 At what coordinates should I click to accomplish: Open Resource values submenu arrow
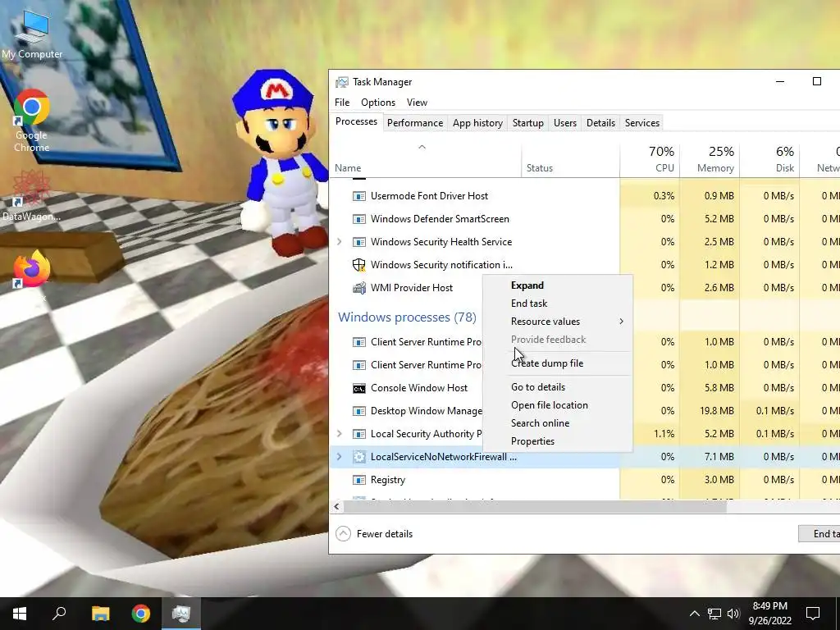(622, 322)
